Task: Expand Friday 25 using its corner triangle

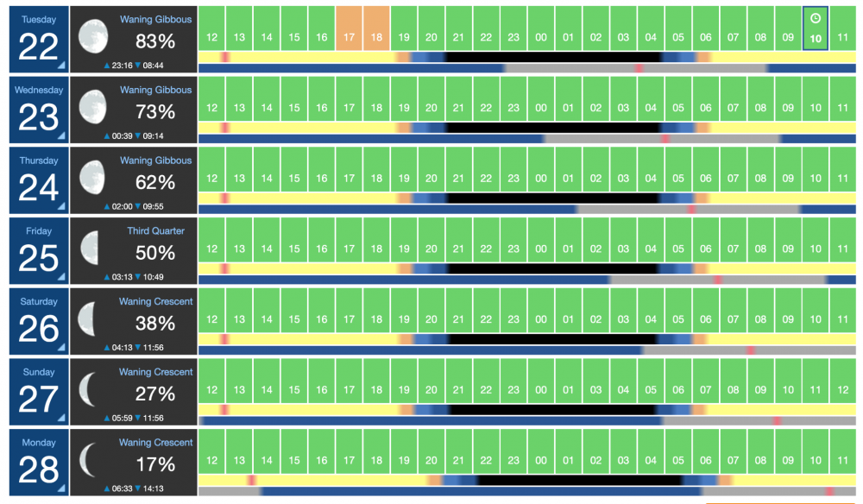Action: 61,277
